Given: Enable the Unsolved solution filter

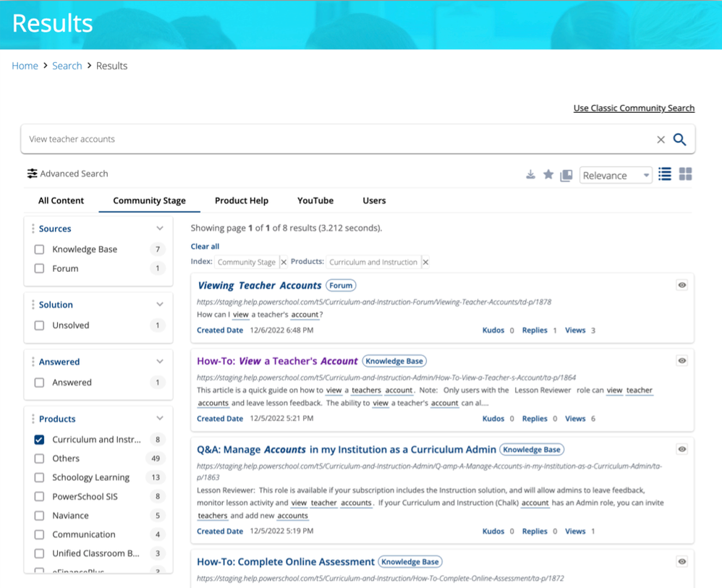Looking at the screenshot, I should click(40, 325).
